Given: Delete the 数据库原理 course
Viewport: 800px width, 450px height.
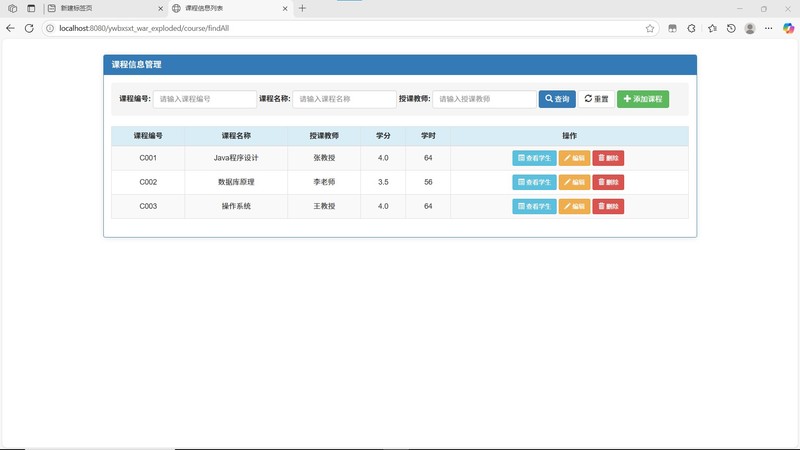Looking at the screenshot, I should 608,182.
